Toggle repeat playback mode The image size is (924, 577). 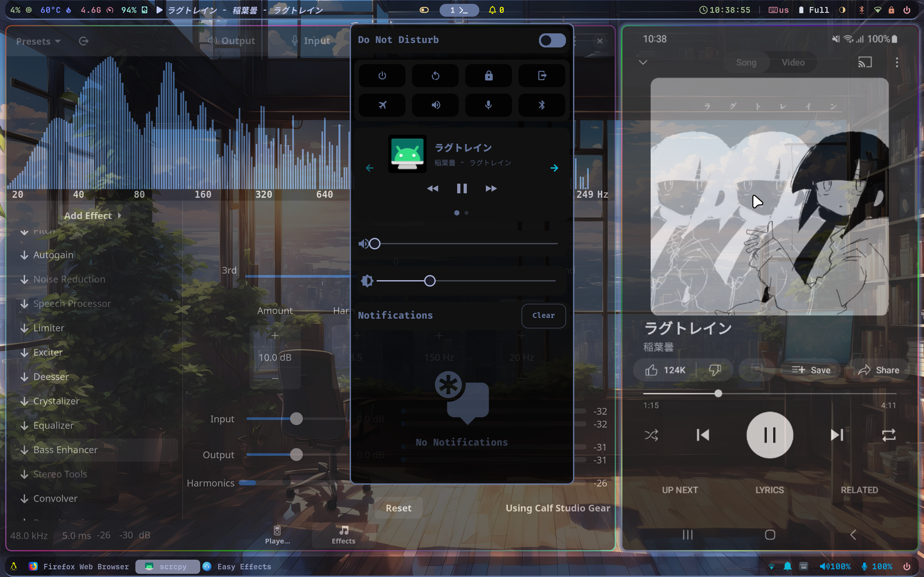click(888, 435)
